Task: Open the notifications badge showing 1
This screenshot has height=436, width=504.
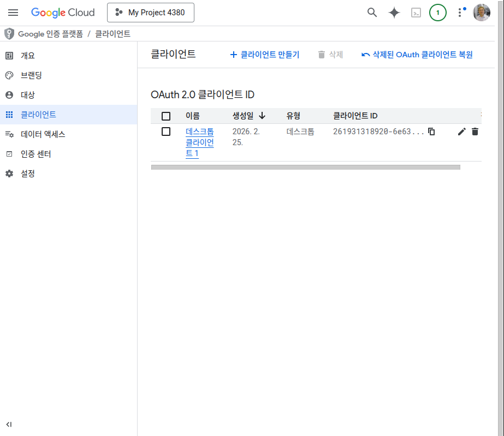Action: coord(437,13)
